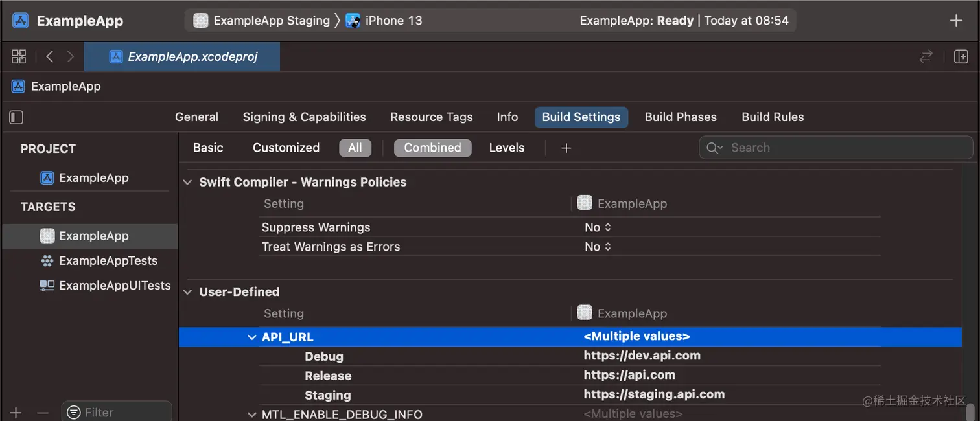The image size is (980, 421).
Task: Open the ExampleApp.xcodeproj editor tab
Action: 182,57
